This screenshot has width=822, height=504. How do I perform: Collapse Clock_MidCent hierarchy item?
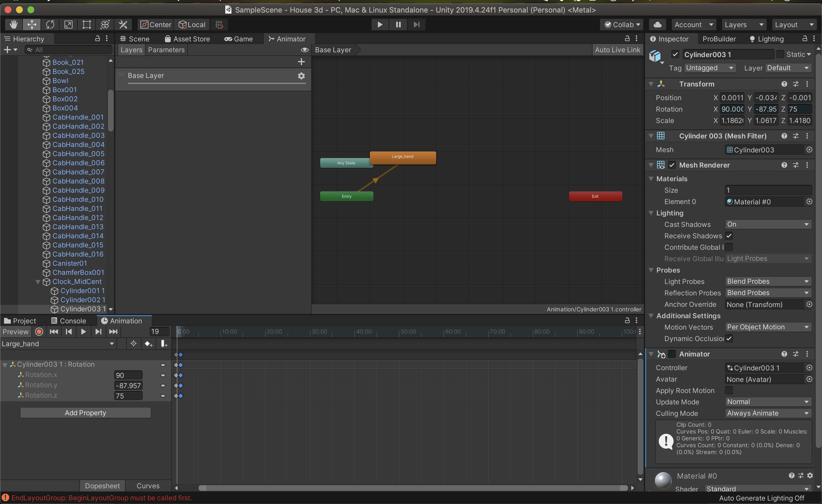pyautogui.click(x=38, y=282)
